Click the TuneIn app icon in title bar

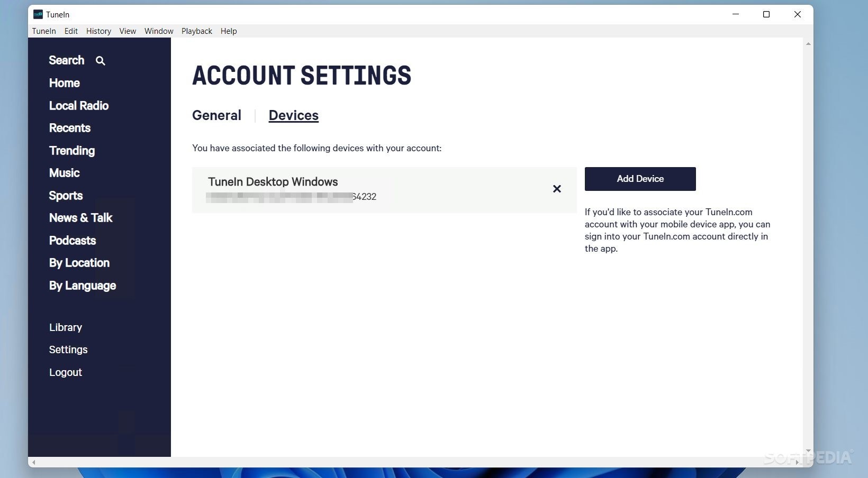pos(38,14)
